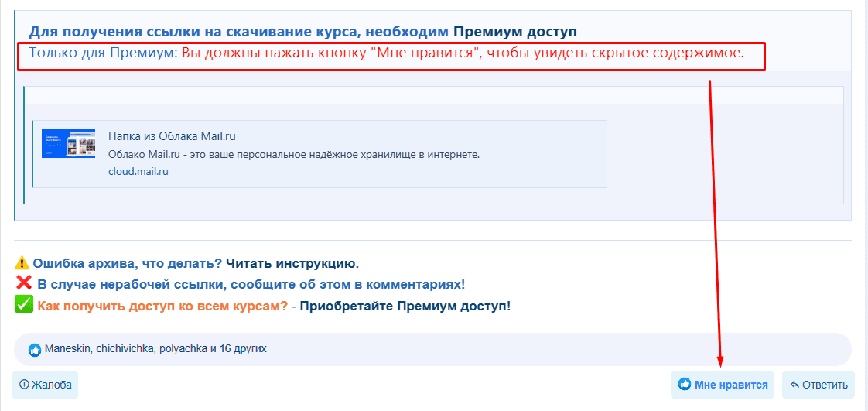868x411 pixels.
Task: Open the Читать инструкцию link
Action: 291,263
